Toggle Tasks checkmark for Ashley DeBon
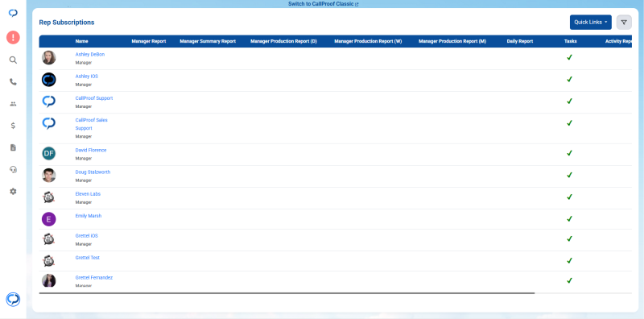The width and height of the screenshot is (644, 319). click(569, 57)
